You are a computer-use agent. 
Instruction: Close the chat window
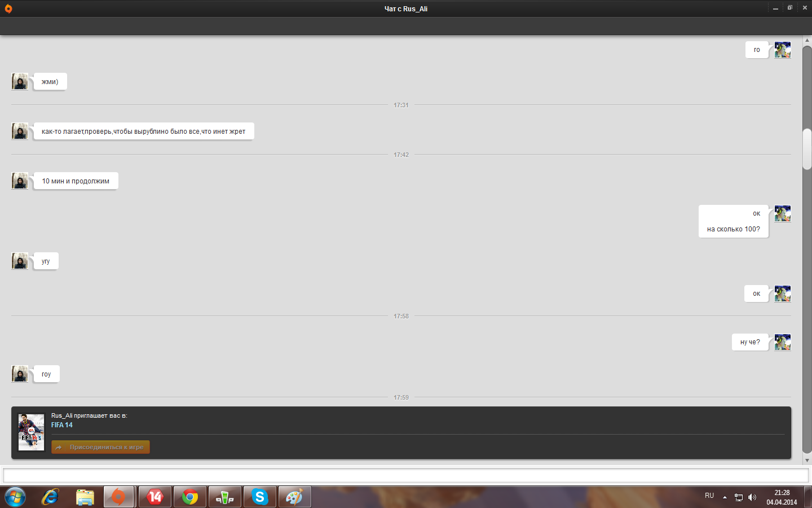[805, 8]
